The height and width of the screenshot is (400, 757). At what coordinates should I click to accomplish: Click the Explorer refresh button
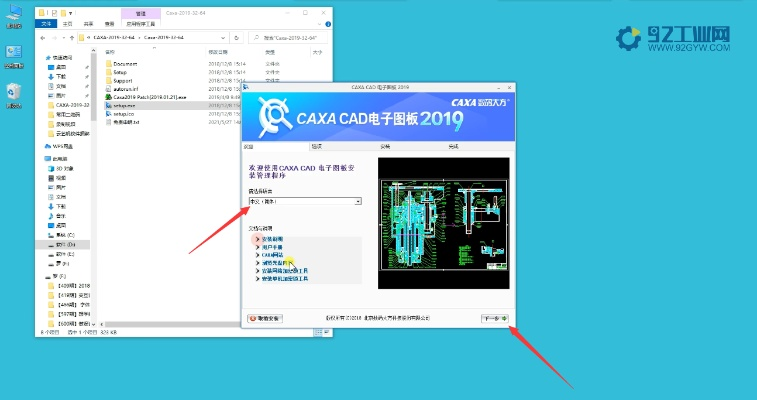coord(236,38)
